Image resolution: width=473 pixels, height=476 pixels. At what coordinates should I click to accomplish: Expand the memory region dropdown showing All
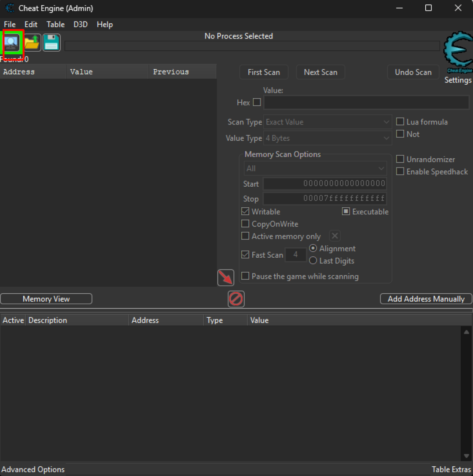(315, 168)
